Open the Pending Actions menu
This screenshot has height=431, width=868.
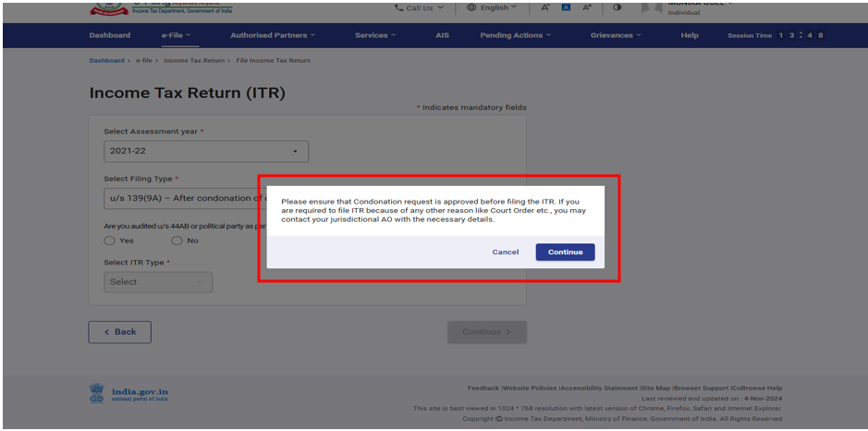click(x=514, y=35)
